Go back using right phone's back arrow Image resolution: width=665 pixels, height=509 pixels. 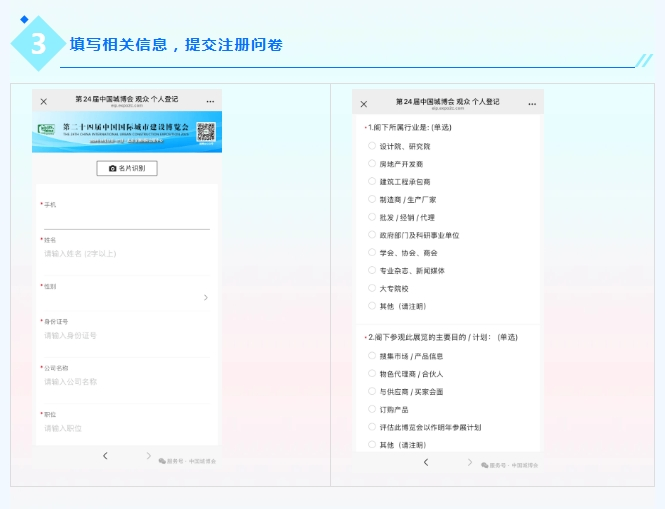click(426, 462)
